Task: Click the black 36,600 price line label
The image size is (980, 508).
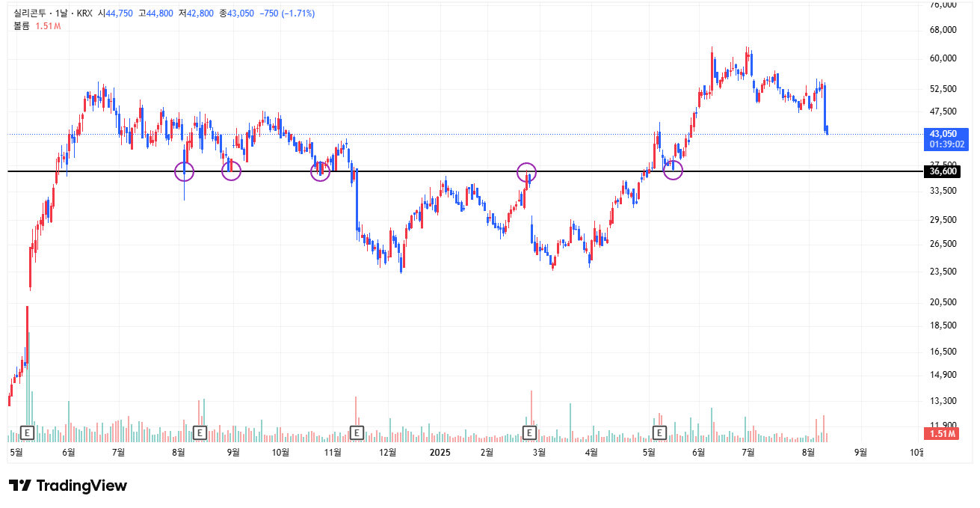Action: click(x=943, y=171)
